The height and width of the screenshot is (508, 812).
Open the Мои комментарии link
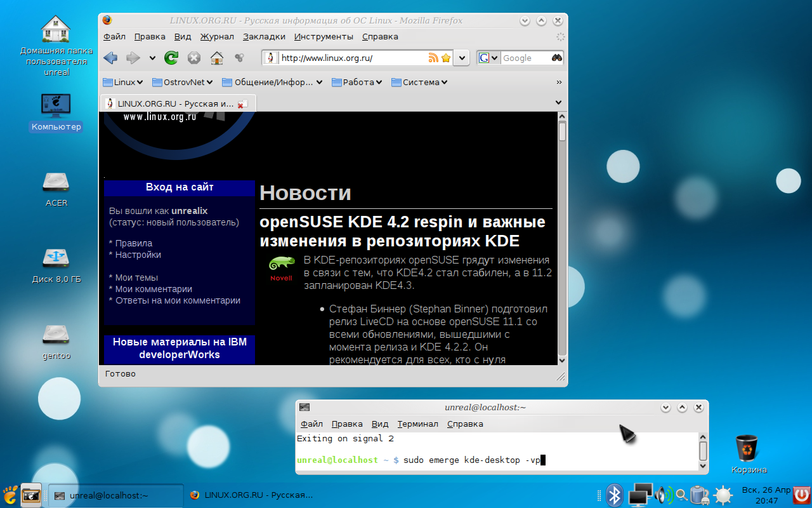tap(154, 289)
